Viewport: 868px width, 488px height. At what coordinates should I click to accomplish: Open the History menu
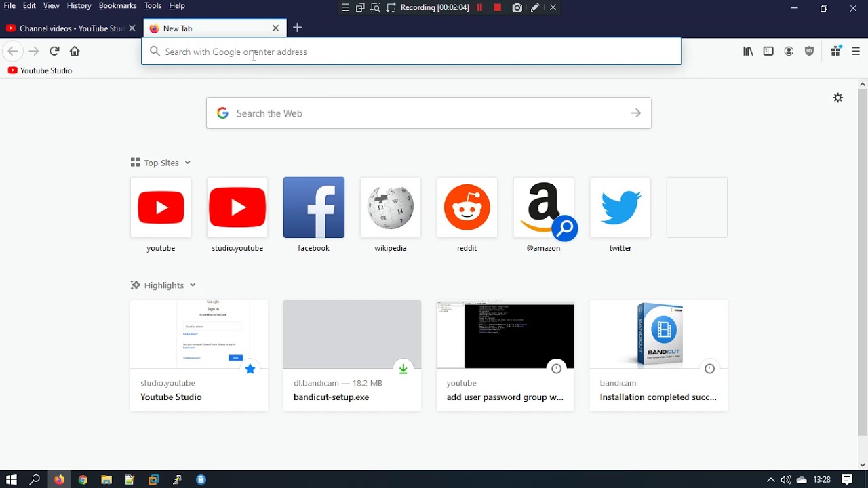[79, 5]
